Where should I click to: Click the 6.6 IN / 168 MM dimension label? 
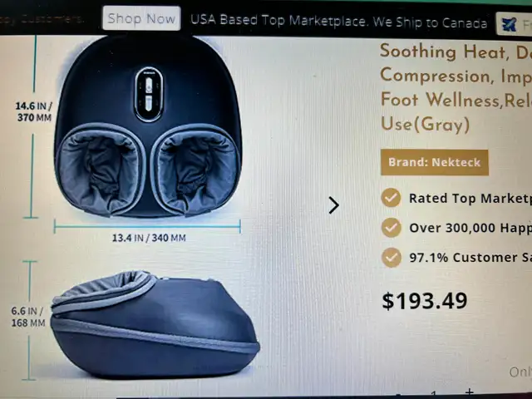pos(27,317)
